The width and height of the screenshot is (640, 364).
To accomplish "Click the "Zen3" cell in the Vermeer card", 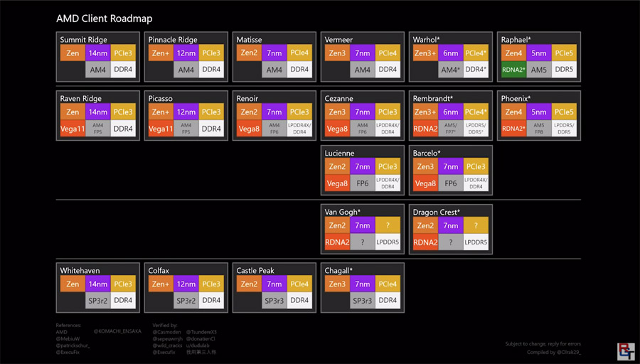I will click(x=337, y=53).
